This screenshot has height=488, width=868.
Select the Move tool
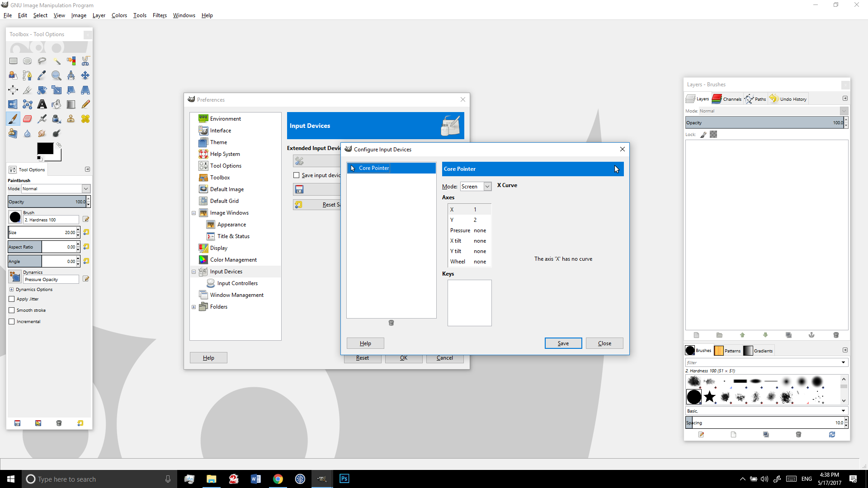85,75
